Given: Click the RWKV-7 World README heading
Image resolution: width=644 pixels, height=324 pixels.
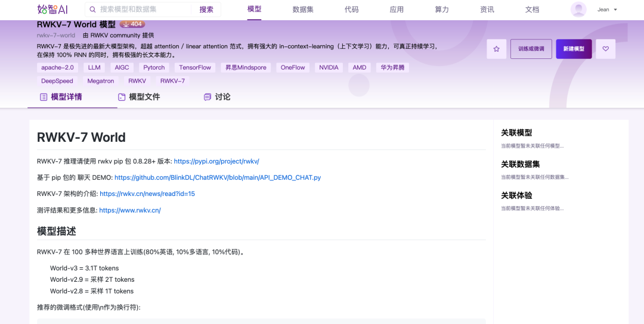Looking at the screenshot, I should click(x=81, y=138).
